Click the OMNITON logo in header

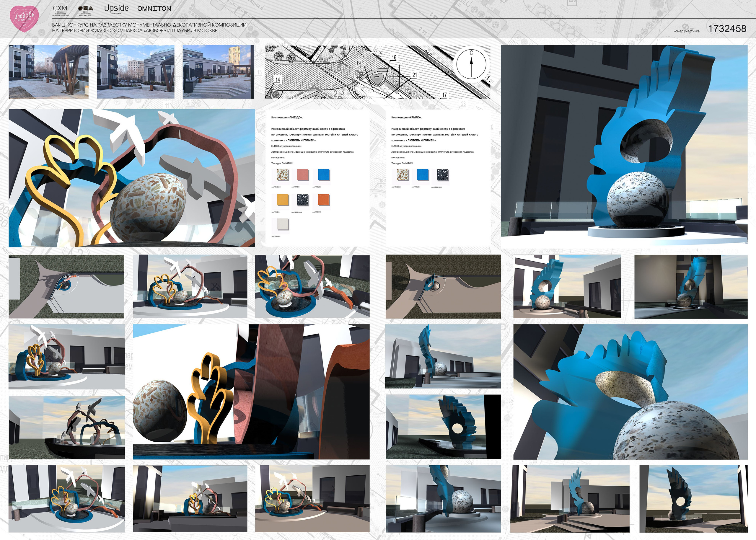coord(154,9)
